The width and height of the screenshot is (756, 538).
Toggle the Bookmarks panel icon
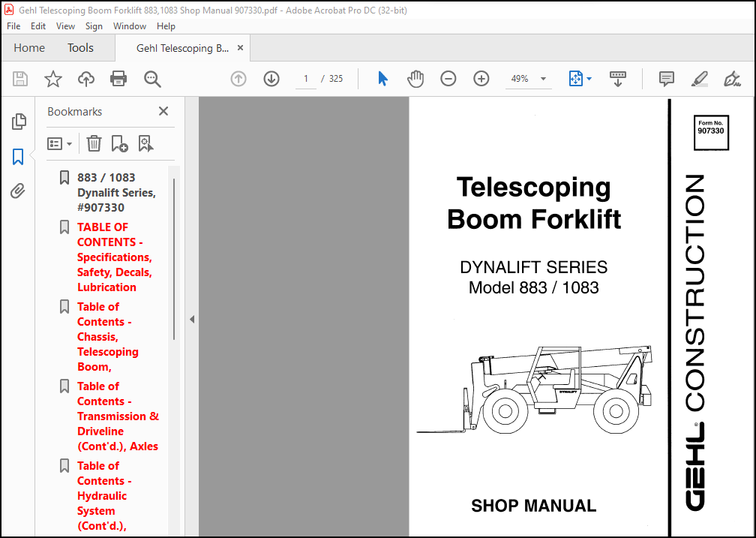click(x=18, y=157)
